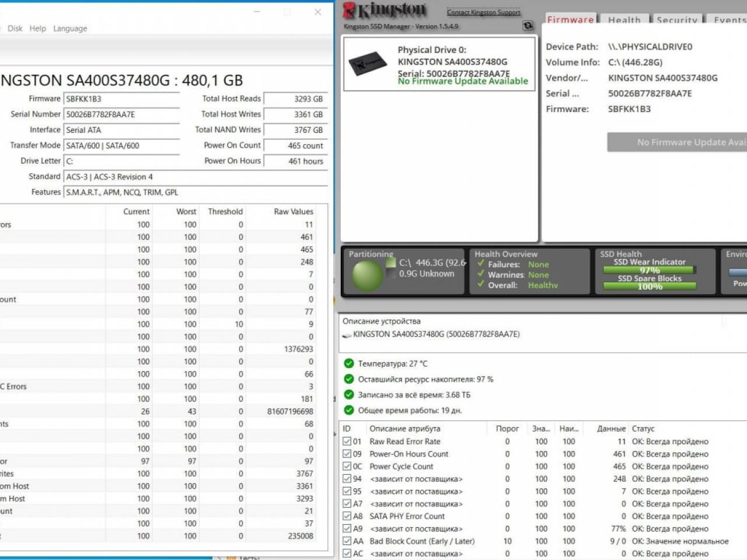Click the grey No Firmware Update Available button
The width and height of the screenshot is (747, 560).
tap(677, 142)
